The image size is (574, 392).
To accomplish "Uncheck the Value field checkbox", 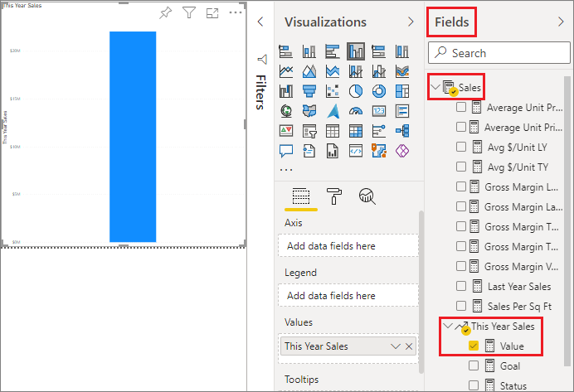I will [474, 346].
